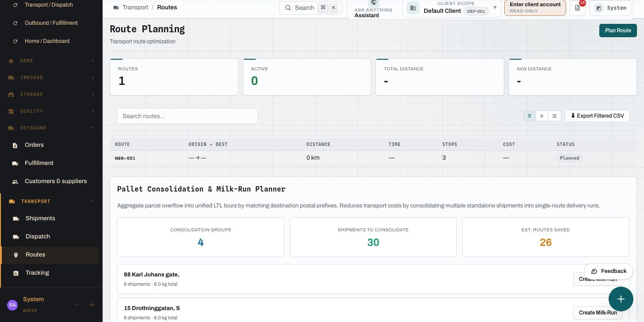Collapse the Transport sidebar section

(x=93, y=202)
